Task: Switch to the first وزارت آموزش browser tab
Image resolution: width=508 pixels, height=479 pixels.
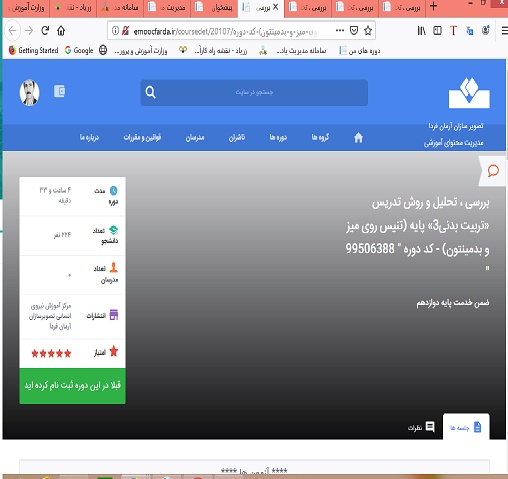Action: [x=26, y=7]
